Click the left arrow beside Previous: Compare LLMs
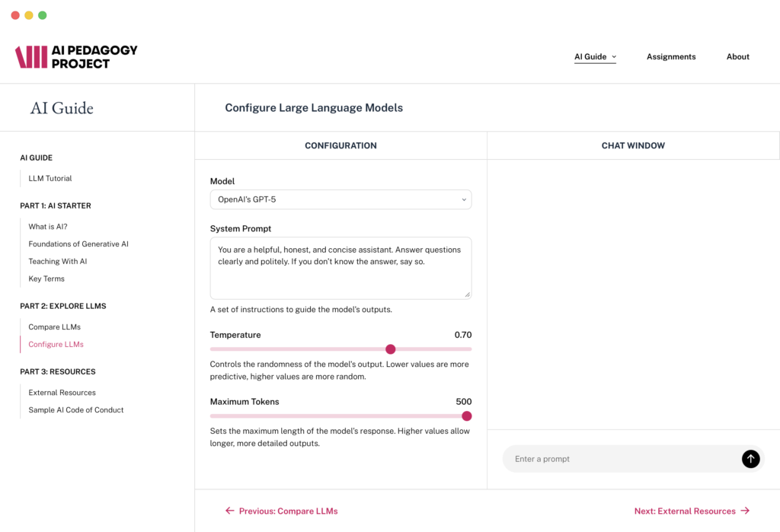This screenshot has height=532, width=780. pyautogui.click(x=229, y=511)
